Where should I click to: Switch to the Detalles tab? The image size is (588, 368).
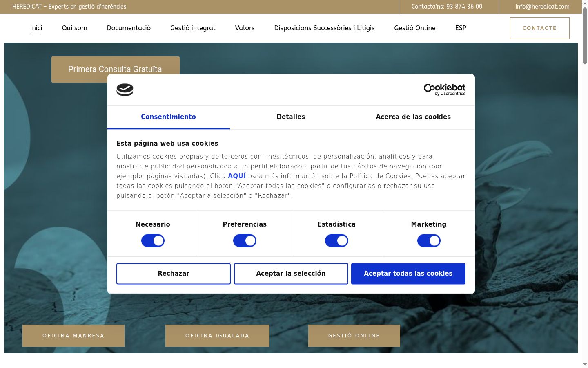point(291,117)
